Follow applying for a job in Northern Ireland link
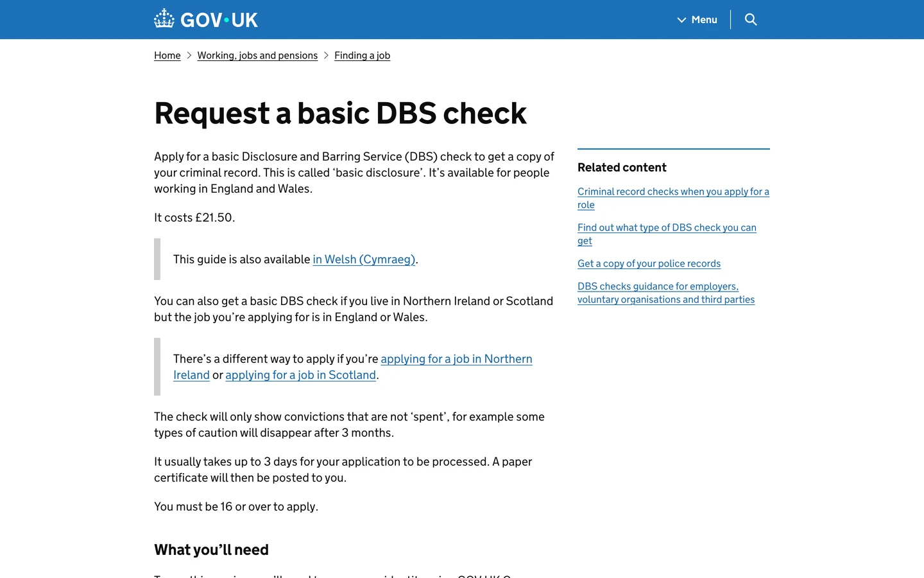 pos(456,359)
